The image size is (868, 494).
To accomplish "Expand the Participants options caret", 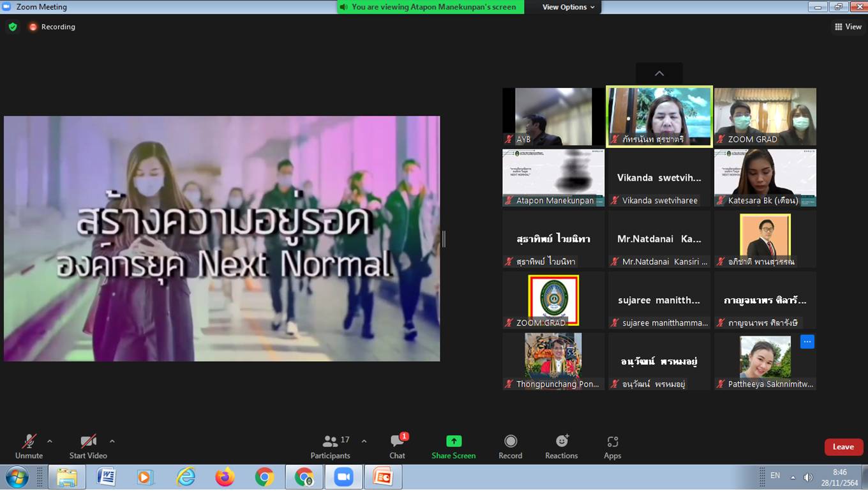I will 364,441.
